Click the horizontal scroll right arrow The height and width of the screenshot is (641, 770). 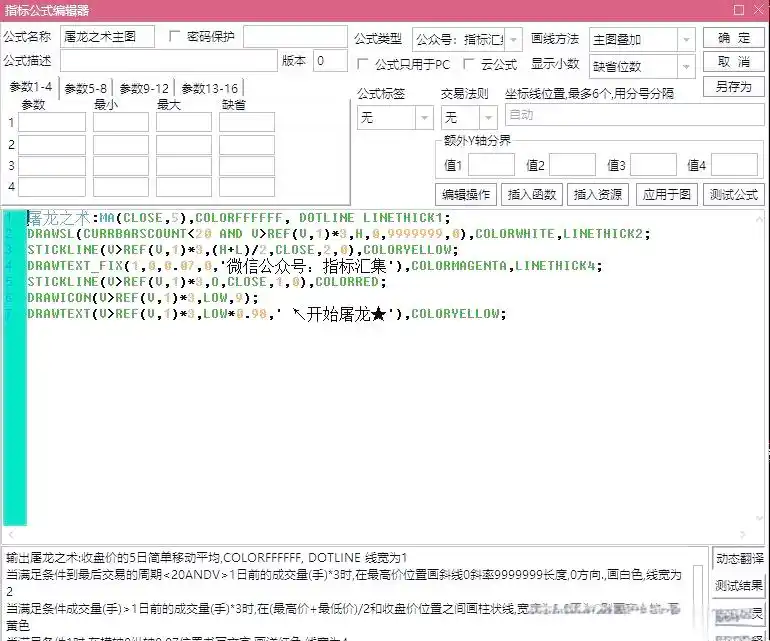click(742, 534)
